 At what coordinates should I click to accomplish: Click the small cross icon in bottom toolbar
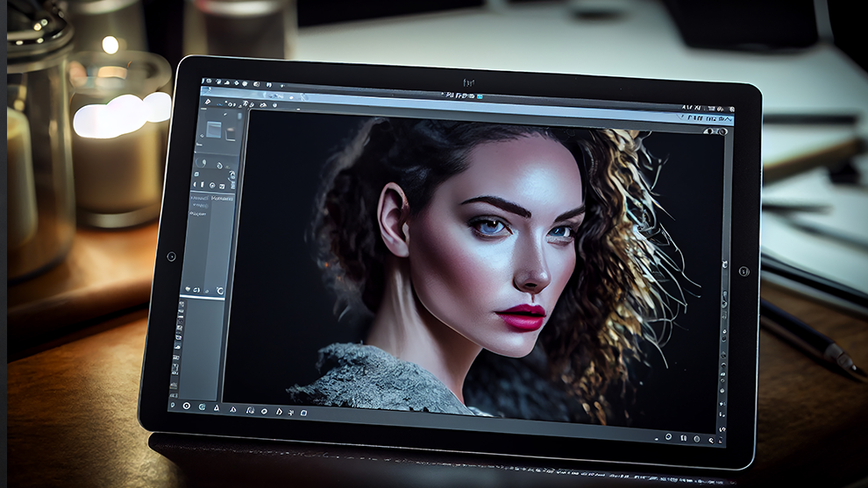tap(291, 413)
